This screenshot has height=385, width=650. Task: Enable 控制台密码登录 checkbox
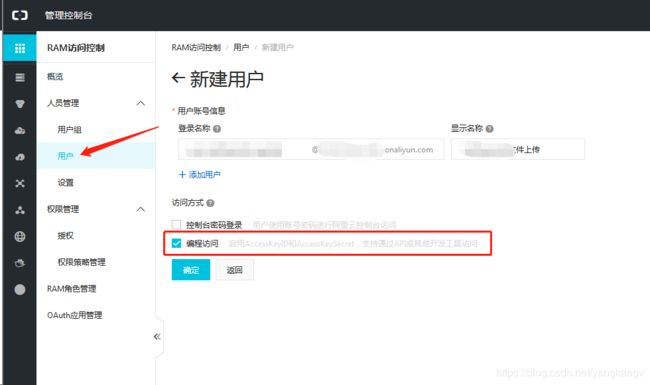tap(176, 225)
